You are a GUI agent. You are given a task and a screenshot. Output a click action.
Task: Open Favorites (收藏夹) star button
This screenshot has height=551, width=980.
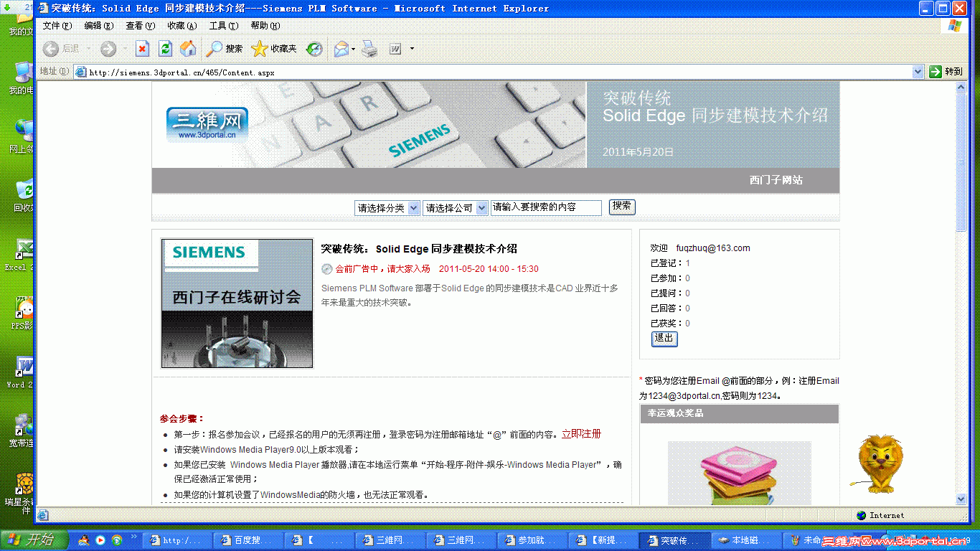click(x=274, y=49)
